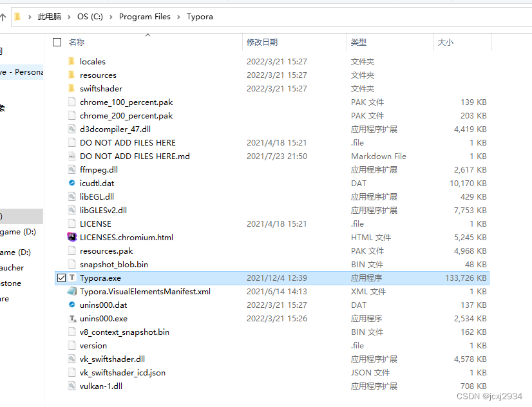532x407 pixels.
Task: Select the row ending in 'aucher' in the navigation pane
Action: pos(12,268)
